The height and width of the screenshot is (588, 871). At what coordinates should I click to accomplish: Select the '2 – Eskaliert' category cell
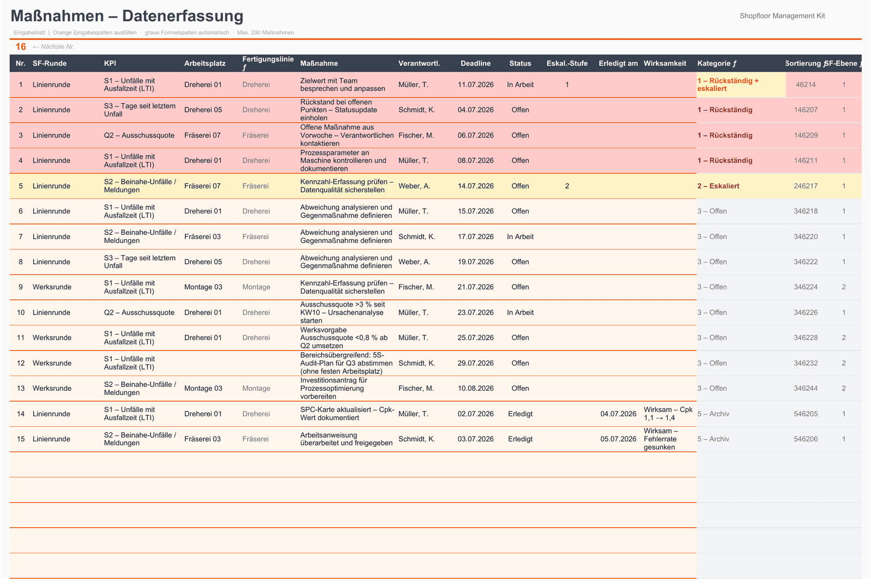[x=741, y=186]
